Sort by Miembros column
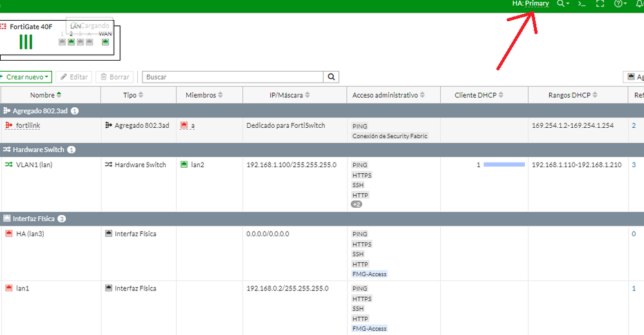The width and height of the screenshot is (644, 335). [204, 95]
